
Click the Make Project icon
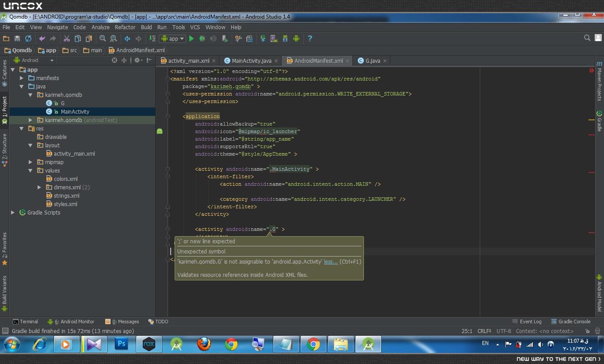[153, 38]
